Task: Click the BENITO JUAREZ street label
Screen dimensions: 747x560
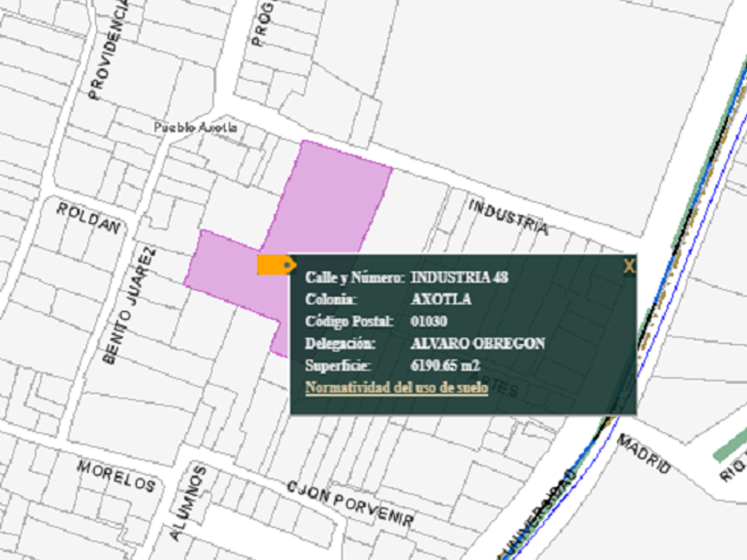Action: 129,305
